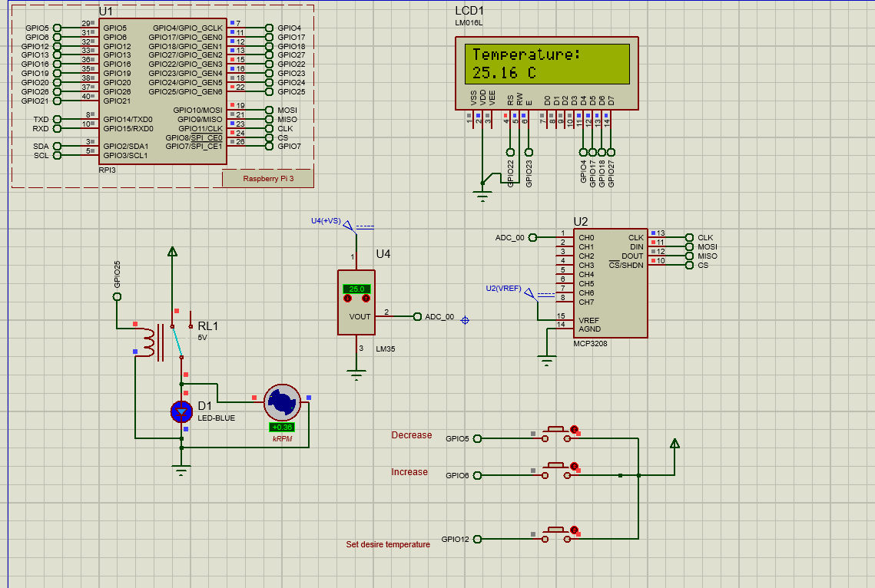This screenshot has height=588, width=875.
Task: Push the Increase button cap on GPIO6
Action: click(555, 466)
